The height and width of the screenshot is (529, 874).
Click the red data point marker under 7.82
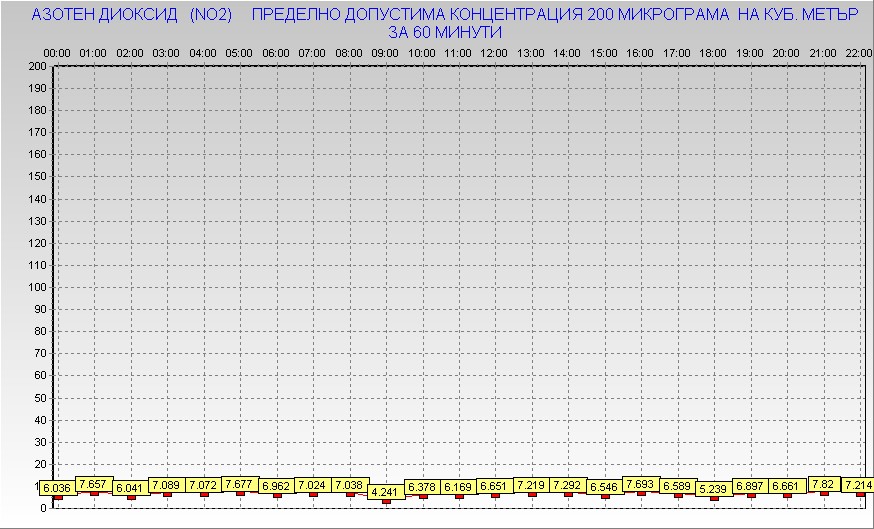(x=824, y=493)
